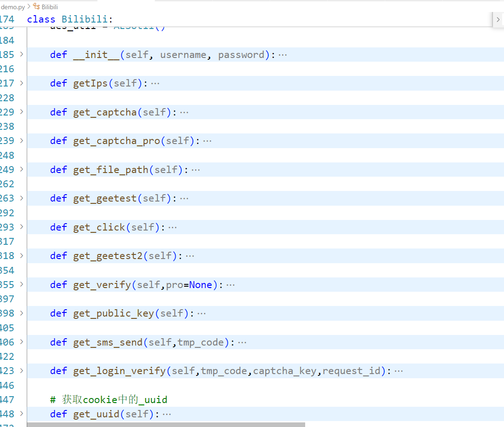This screenshot has height=427, width=504.
Task: Expand the folded __init__ method
Action: pos(22,54)
